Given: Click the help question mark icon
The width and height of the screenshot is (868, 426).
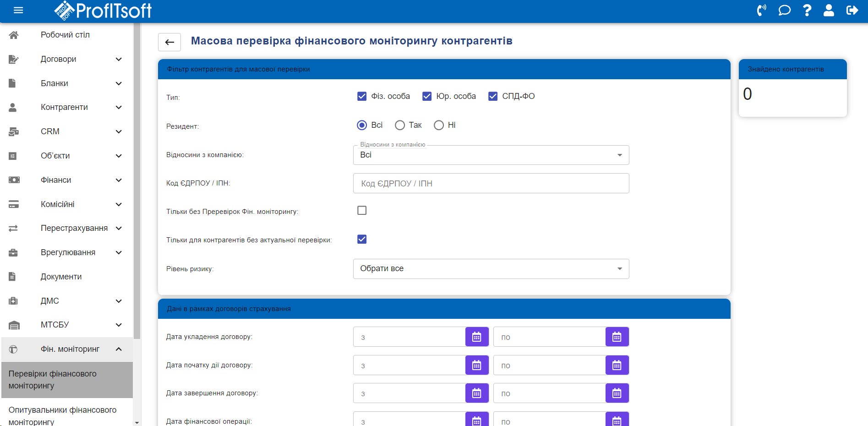Looking at the screenshot, I should coord(807,10).
